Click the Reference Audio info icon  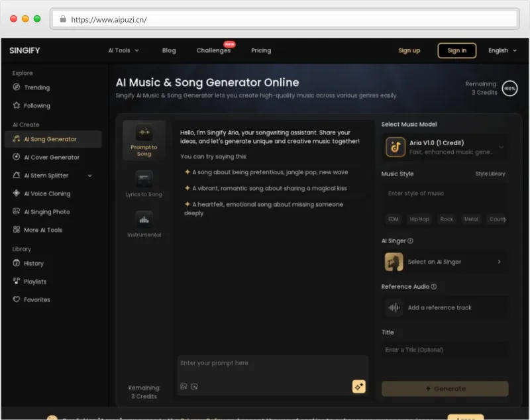[434, 287]
